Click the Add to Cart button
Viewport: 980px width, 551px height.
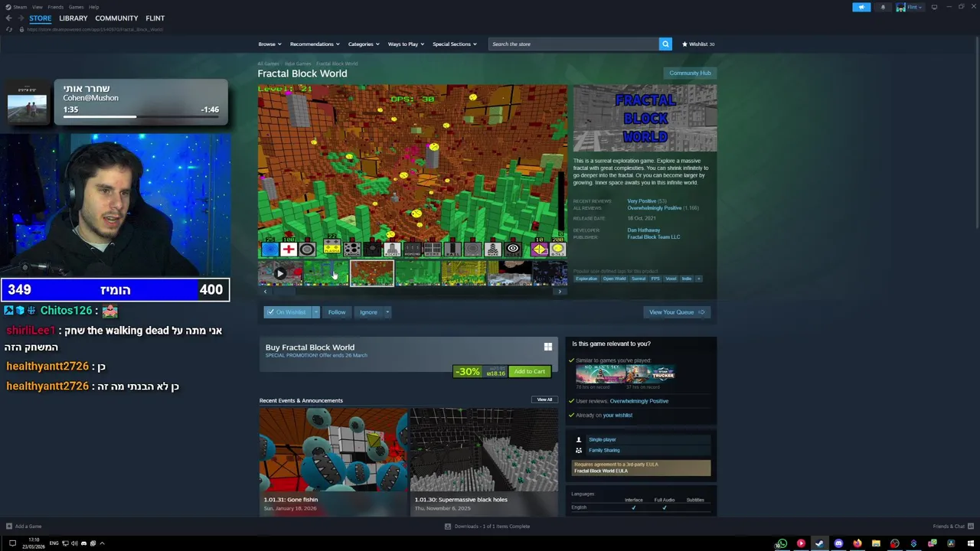click(x=530, y=371)
